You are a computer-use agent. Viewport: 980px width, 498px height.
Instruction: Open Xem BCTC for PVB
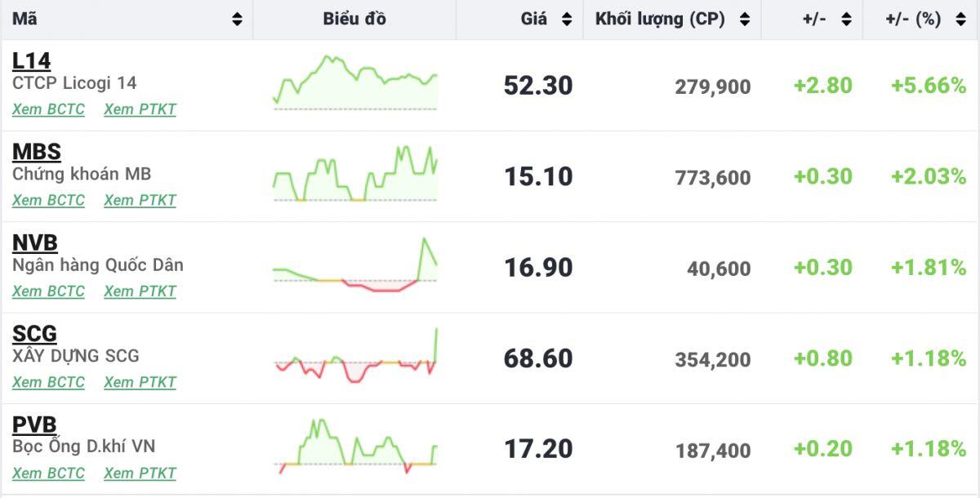(x=48, y=473)
